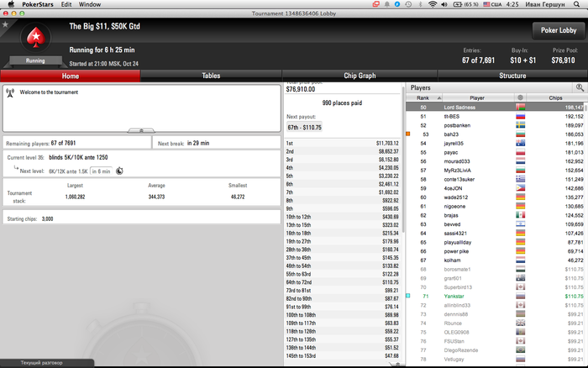Open the Chip Graph tab
Image resolution: width=588 pixels, height=368 pixels.
click(x=360, y=76)
